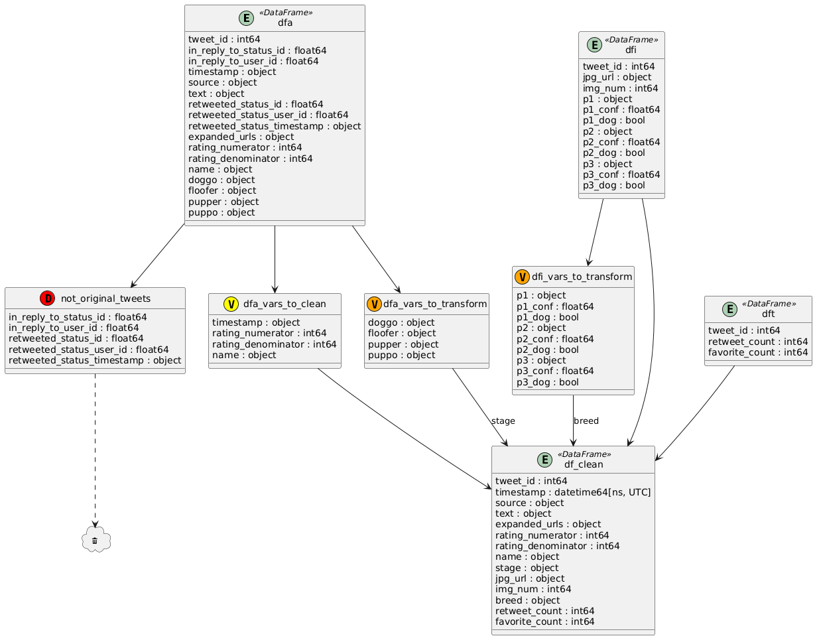Select the retweeted_status_timestamp field in dfa
The width and height of the screenshot is (821, 644).
coord(275,126)
